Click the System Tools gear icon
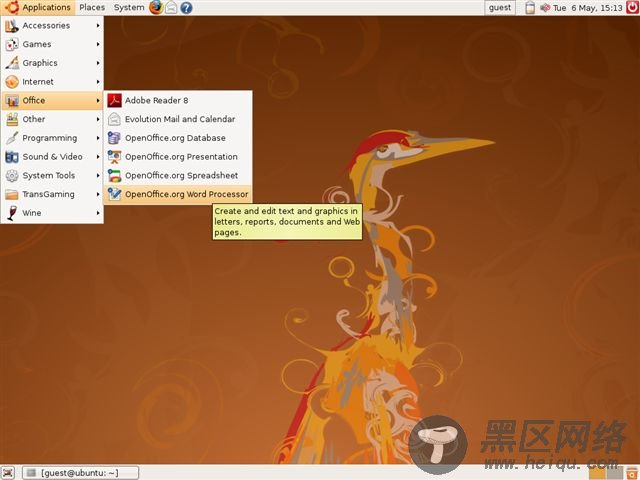Viewport: 640px width, 480px height. 12,176
